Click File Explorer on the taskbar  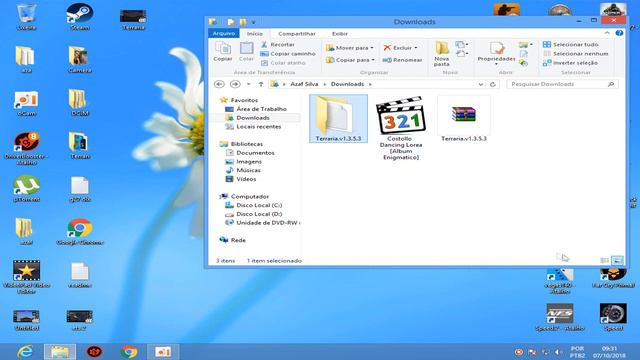(60, 351)
